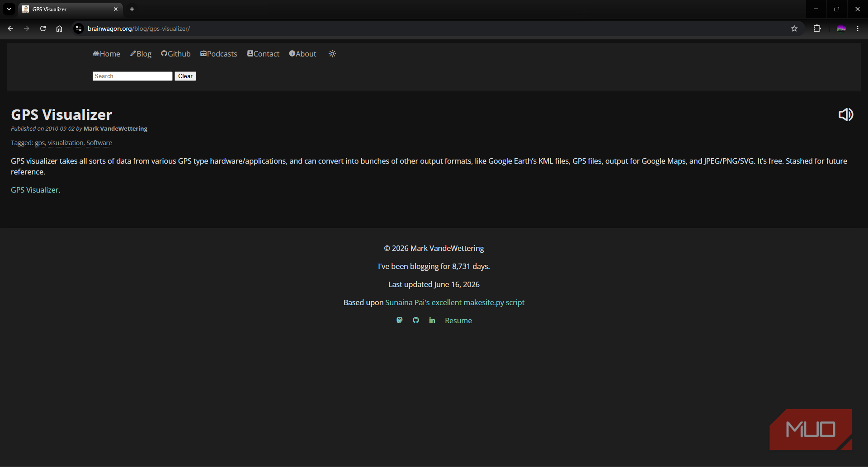Open the LinkedIn icon in footer

[x=432, y=320]
